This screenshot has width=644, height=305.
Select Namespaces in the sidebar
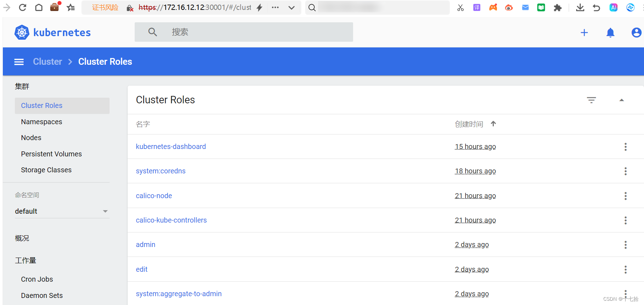pyautogui.click(x=42, y=122)
